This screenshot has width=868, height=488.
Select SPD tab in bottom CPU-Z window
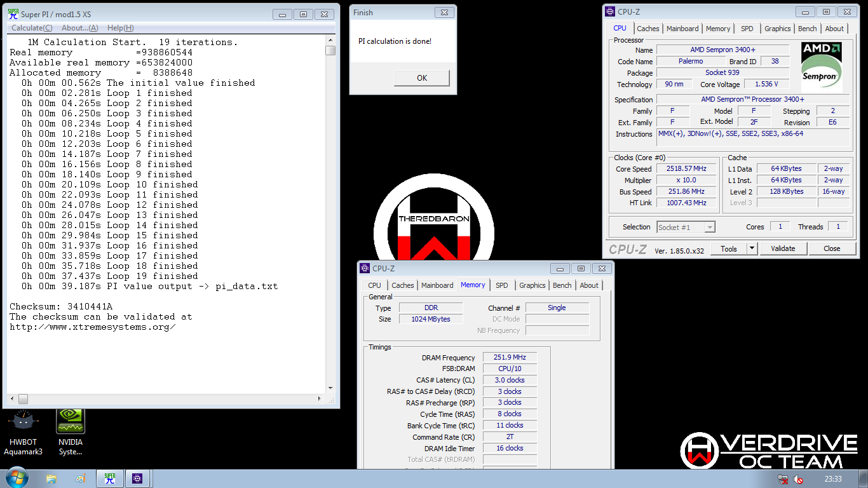[x=502, y=285]
